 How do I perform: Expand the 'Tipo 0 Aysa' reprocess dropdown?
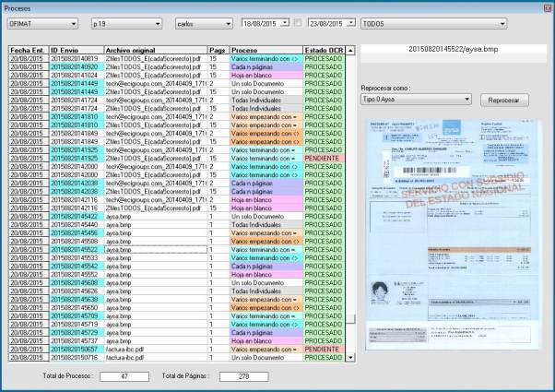pyautogui.click(x=467, y=99)
